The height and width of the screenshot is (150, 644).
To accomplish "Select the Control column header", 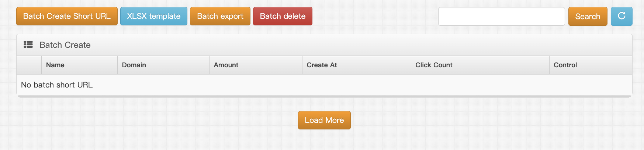I will (565, 65).
